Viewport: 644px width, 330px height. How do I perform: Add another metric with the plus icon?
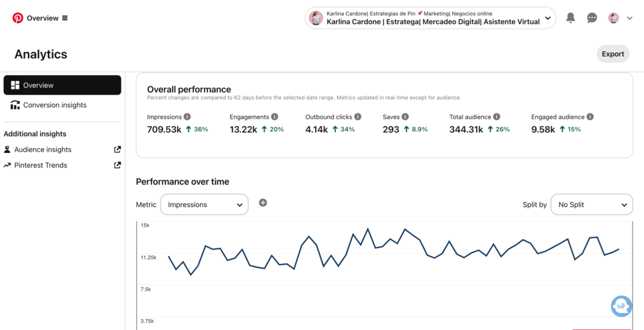pyautogui.click(x=263, y=203)
